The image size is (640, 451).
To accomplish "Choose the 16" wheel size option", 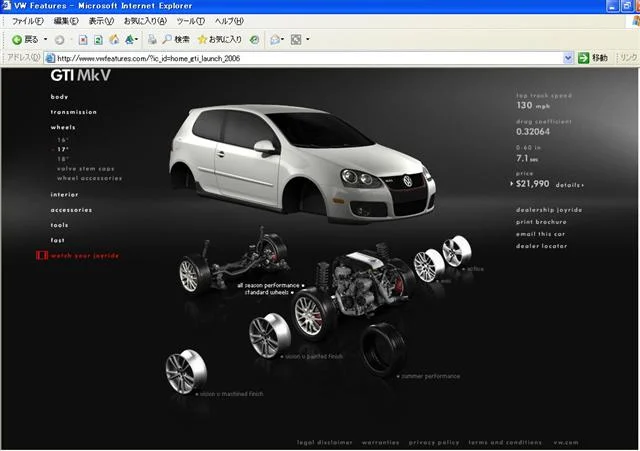I will click(63, 140).
